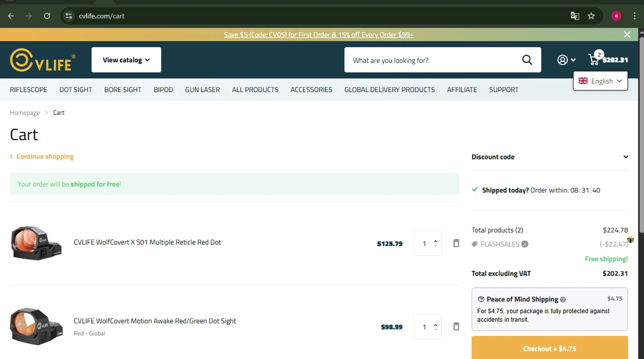
Task: Click the Cart breadcrumb text
Action: (x=59, y=113)
